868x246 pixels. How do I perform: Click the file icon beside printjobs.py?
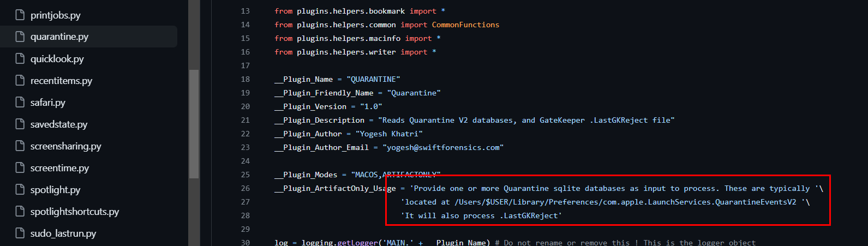(20, 15)
